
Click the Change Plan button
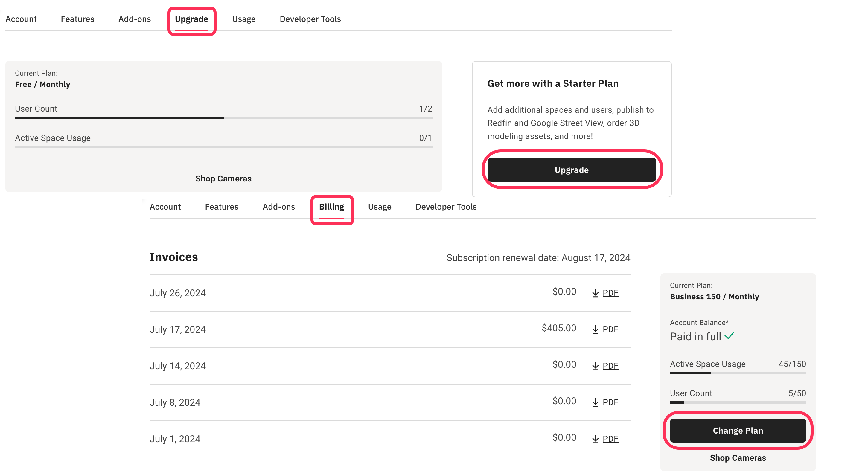click(x=738, y=430)
